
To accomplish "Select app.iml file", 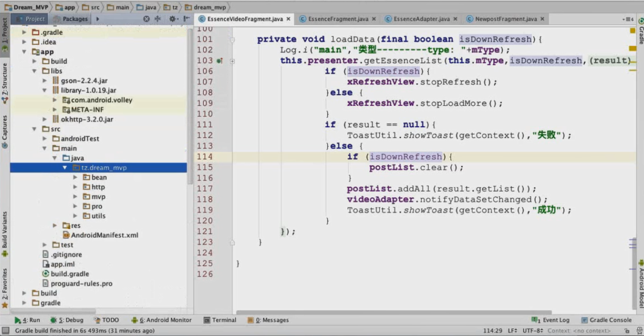I will (58, 264).
